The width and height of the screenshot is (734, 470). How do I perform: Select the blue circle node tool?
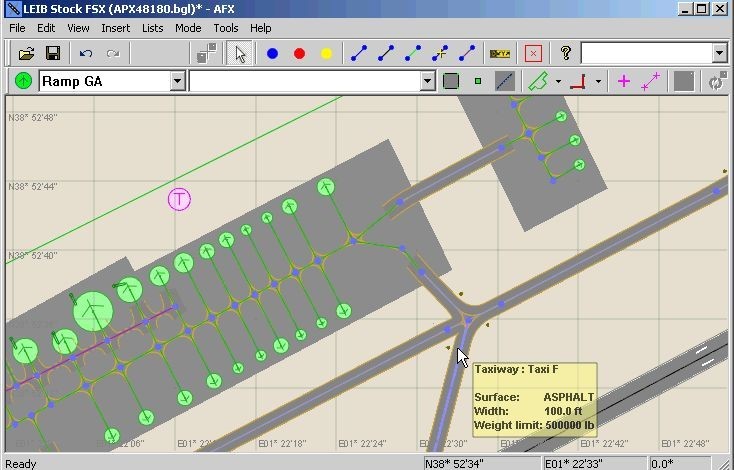[x=272, y=53]
